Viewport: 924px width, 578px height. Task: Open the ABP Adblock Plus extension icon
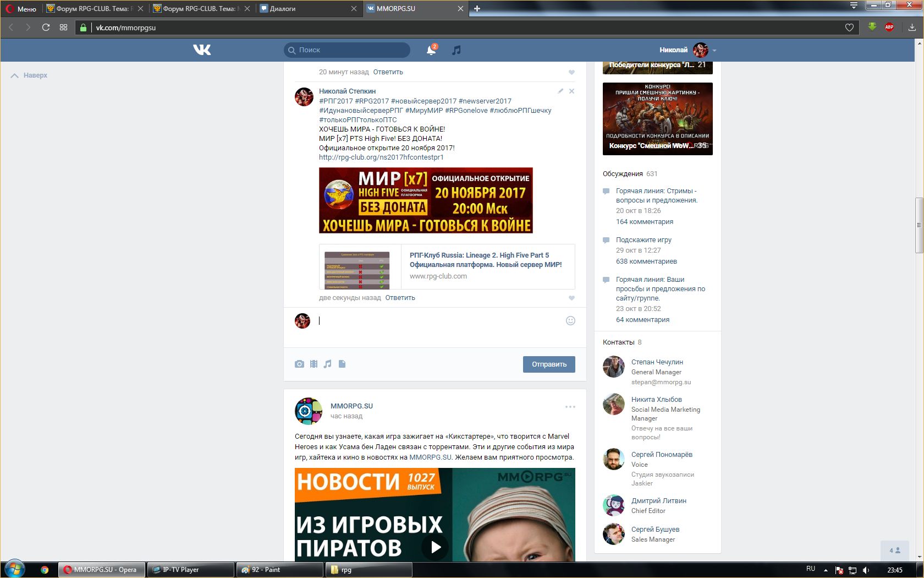click(x=889, y=27)
